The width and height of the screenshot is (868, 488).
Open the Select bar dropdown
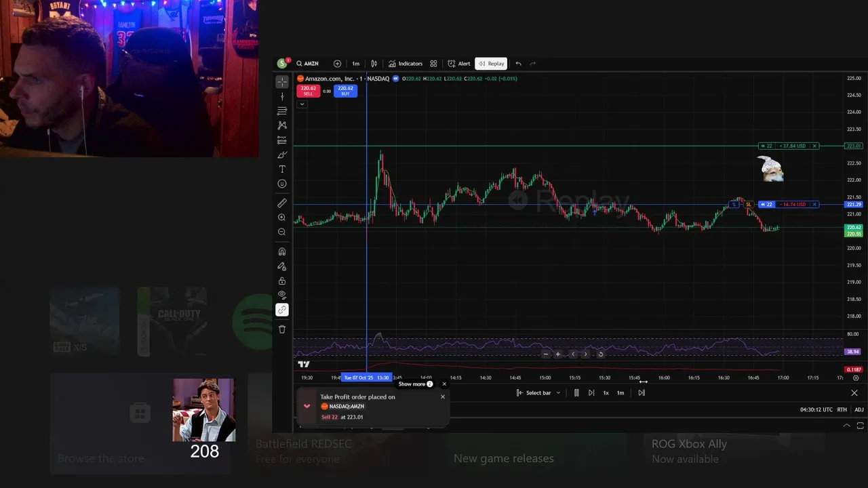[538, 393]
